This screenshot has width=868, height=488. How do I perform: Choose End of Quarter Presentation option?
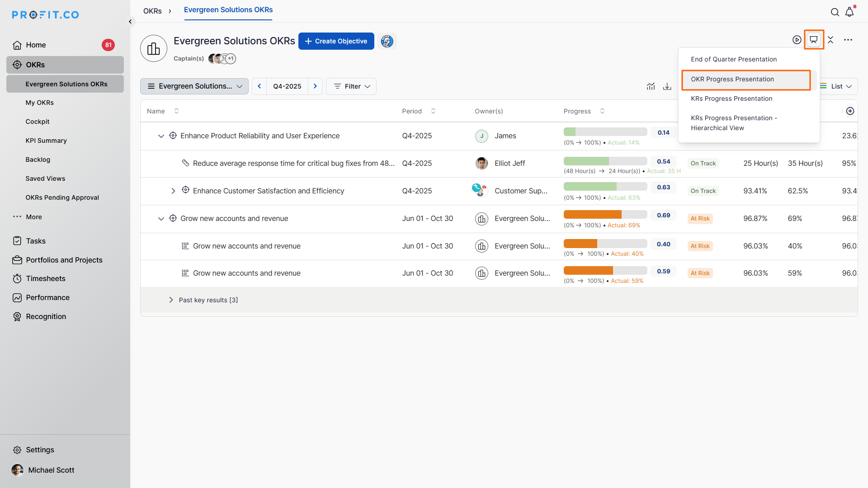[733, 59]
